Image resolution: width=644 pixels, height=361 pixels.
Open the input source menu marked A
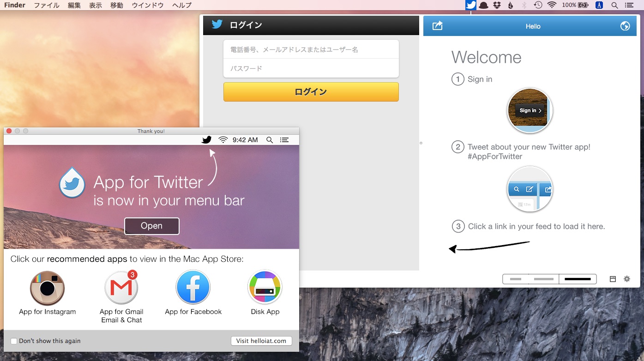pyautogui.click(x=599, y=6)
